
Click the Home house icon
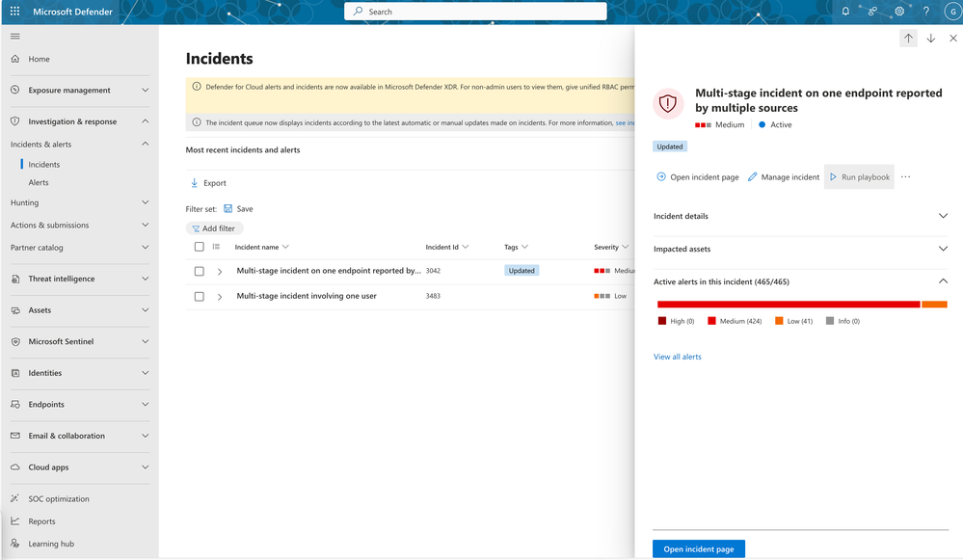15,59
